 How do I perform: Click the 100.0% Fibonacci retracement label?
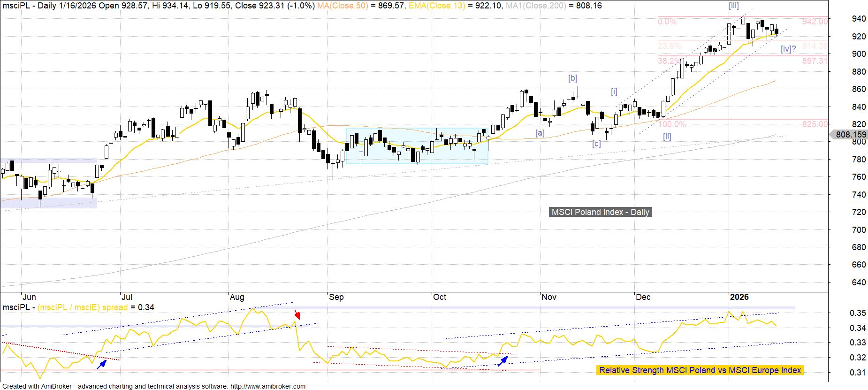pos(672,124)
